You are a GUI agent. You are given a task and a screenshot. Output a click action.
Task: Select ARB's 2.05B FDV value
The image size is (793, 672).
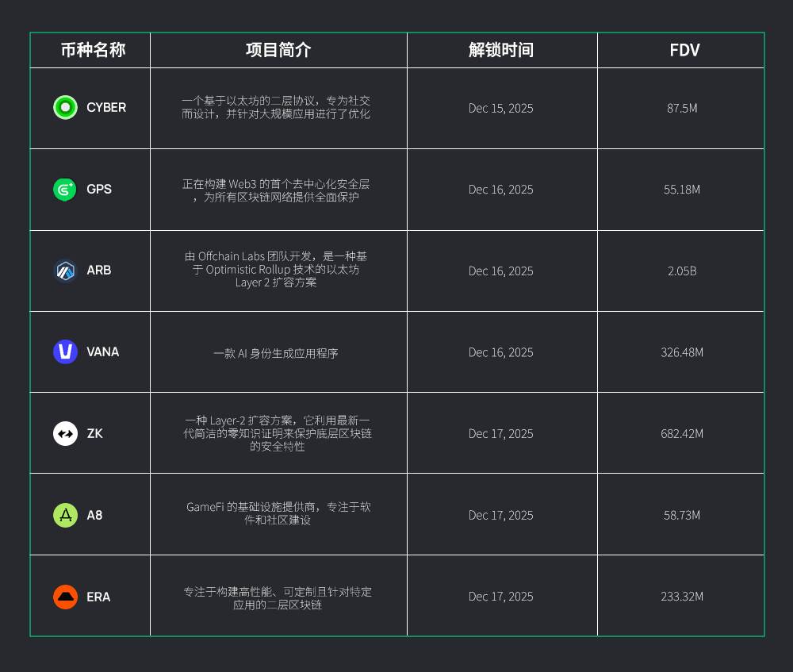(x=682, y=271)
